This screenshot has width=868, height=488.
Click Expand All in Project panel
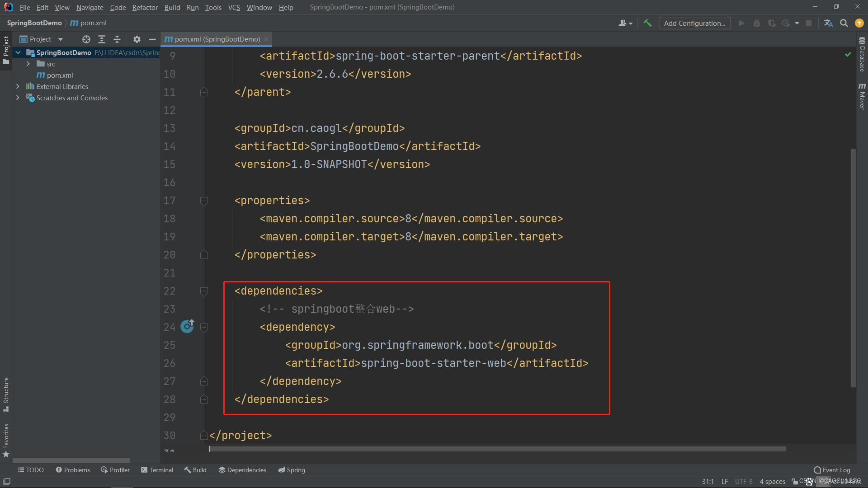(102, 39)
